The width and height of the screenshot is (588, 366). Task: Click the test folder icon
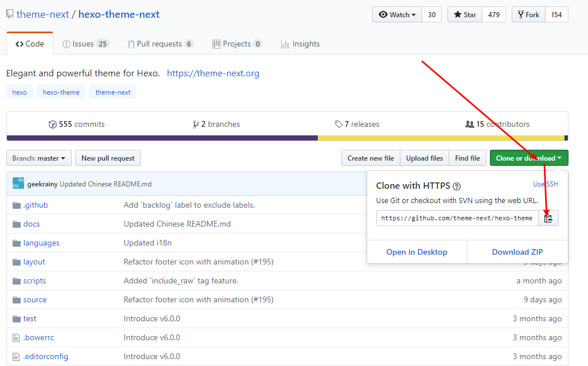tap(17, 319)
